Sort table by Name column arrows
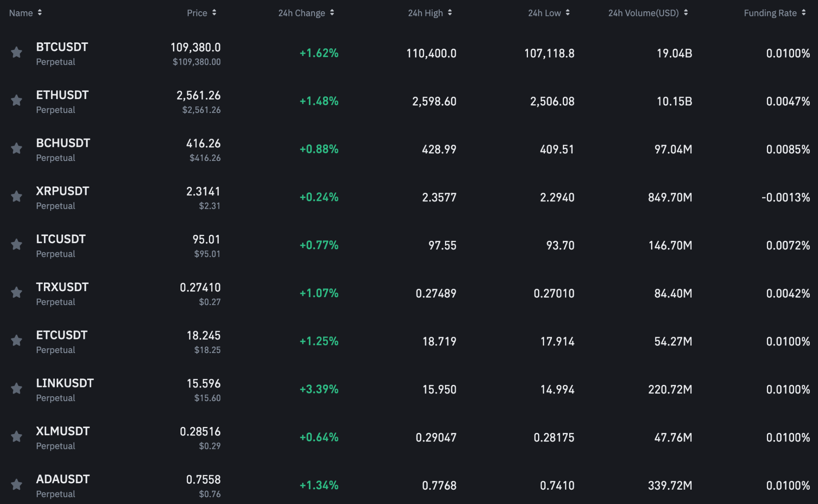 (x=40, y=13)
